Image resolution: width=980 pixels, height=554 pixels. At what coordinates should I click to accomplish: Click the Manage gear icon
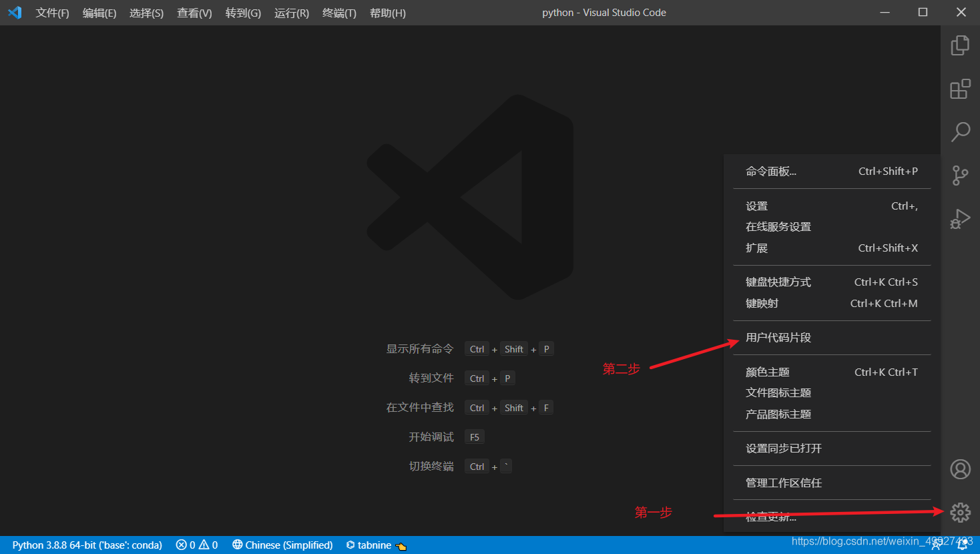click(960, 513)
